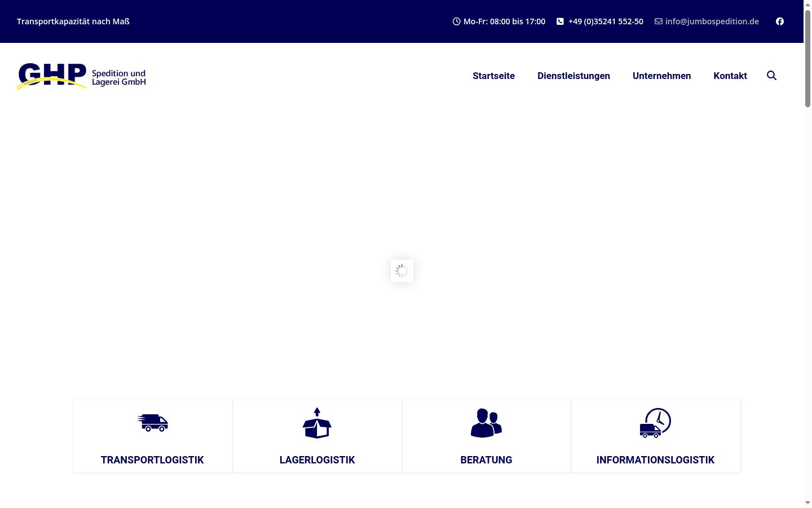Click the info@jumbospedition.de email link
Viewport: 812px width, 508px height.
712,21
